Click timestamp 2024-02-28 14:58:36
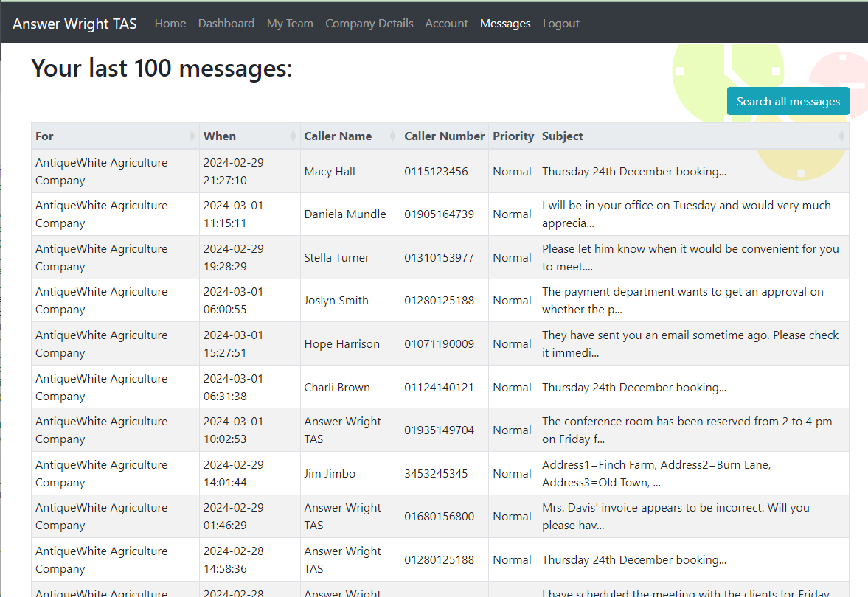The width and height of the screenshot is (868, 597). pos(234,560)
